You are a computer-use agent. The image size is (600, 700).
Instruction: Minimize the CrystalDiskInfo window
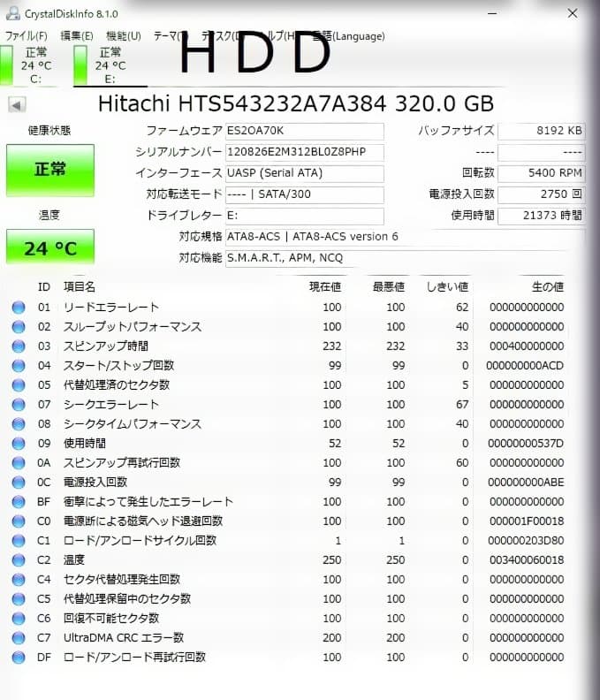(492, 13)
